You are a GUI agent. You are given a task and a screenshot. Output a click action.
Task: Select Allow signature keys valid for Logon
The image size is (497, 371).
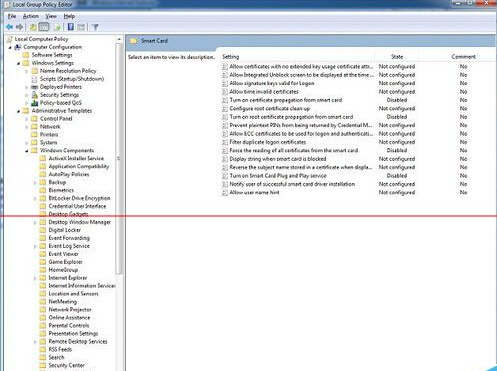272,83
